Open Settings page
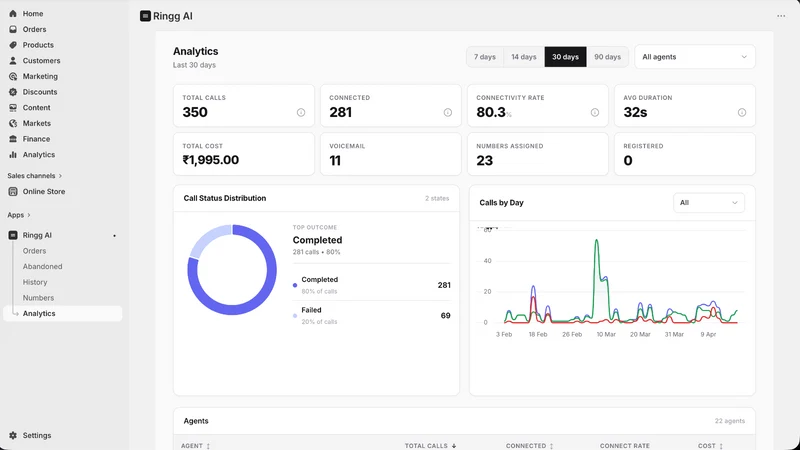800x450 pixels. tap(37, 435)
